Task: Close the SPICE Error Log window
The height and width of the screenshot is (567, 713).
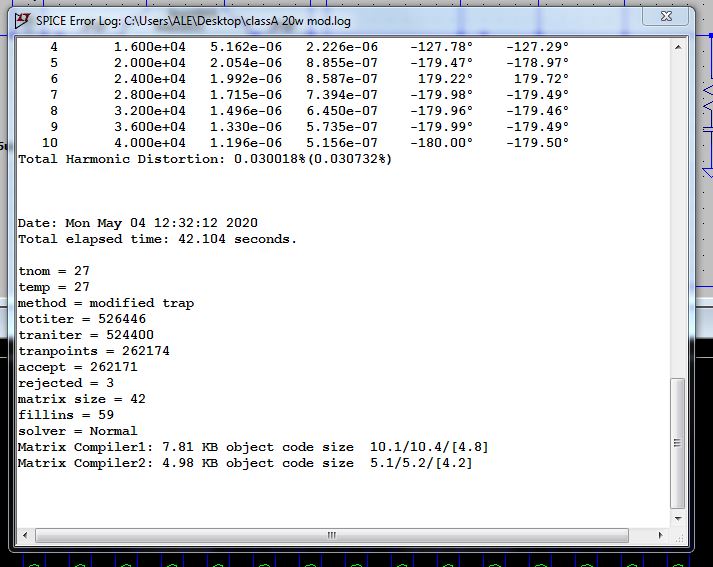Action: pos(666,16)
